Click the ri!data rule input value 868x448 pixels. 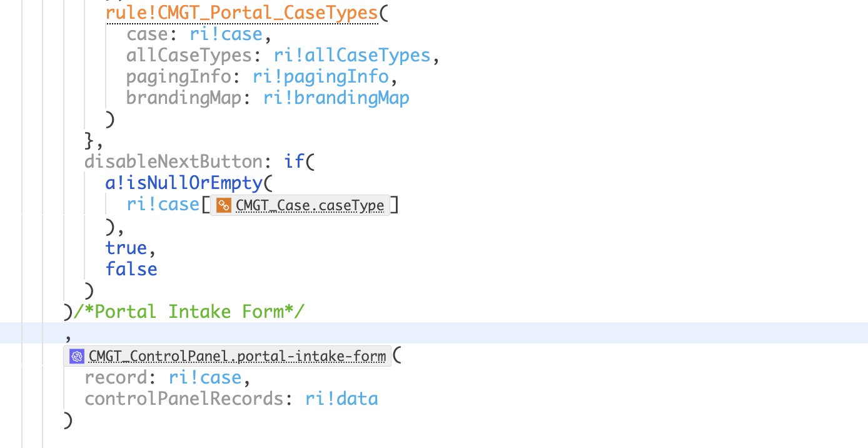click(x=341, y=399)
